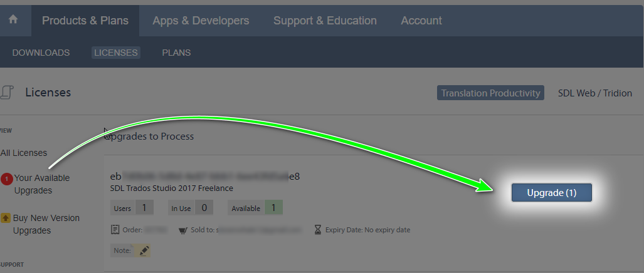Viewport: 644px width, 273px height.
Task: Select the SDL Web / Tridion filter
Action: [x=594, y=93]
